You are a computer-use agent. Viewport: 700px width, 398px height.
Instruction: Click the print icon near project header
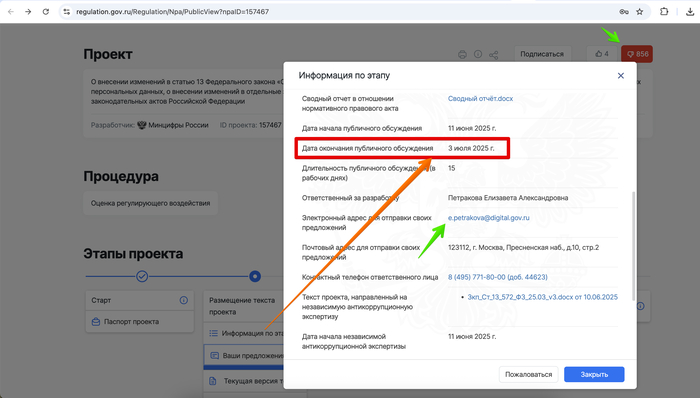pyautogui.click(x=462, y=54)
